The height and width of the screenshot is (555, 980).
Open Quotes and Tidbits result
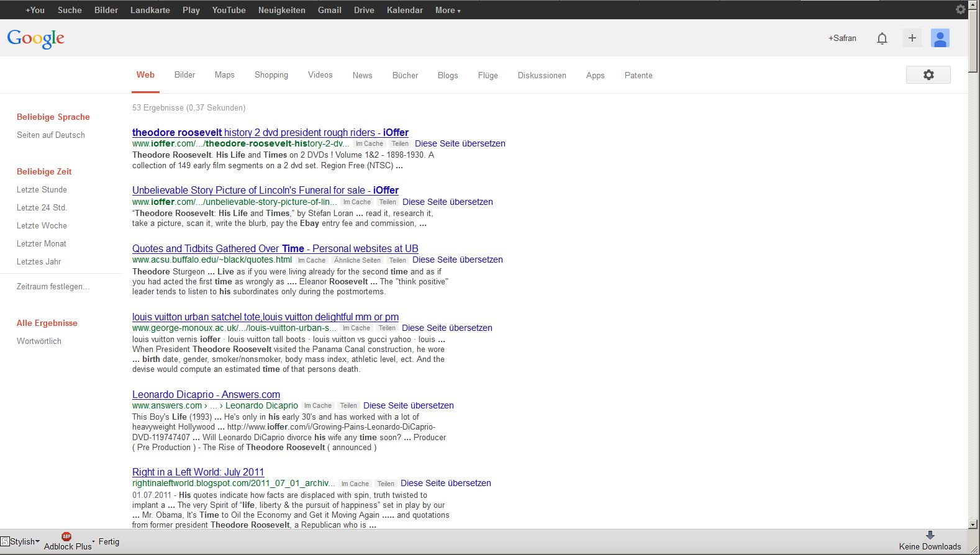[275, 248]
